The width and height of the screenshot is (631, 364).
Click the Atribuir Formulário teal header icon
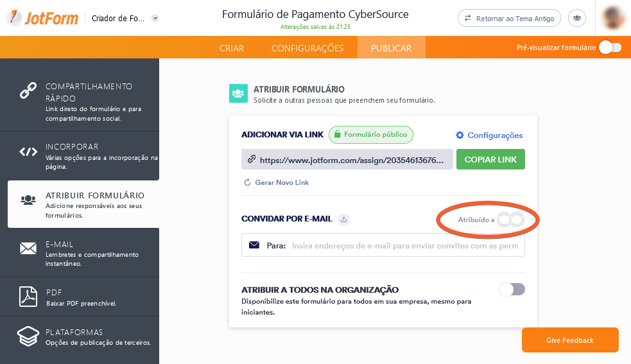[238, 94]
